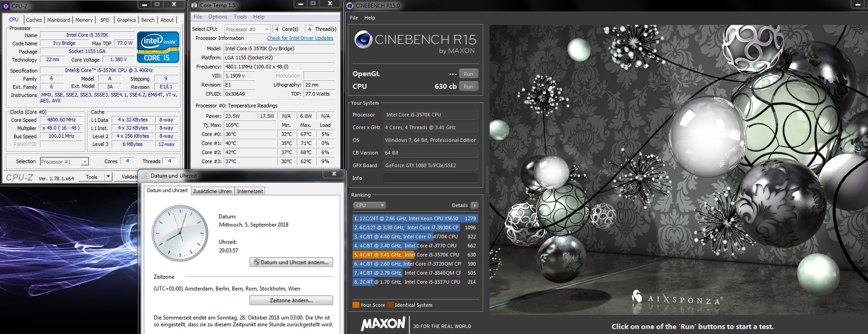Viewport: 868px width, 334px height.
Task: Run the CPU benchmark in Cinebench
Action: (469, 87)
